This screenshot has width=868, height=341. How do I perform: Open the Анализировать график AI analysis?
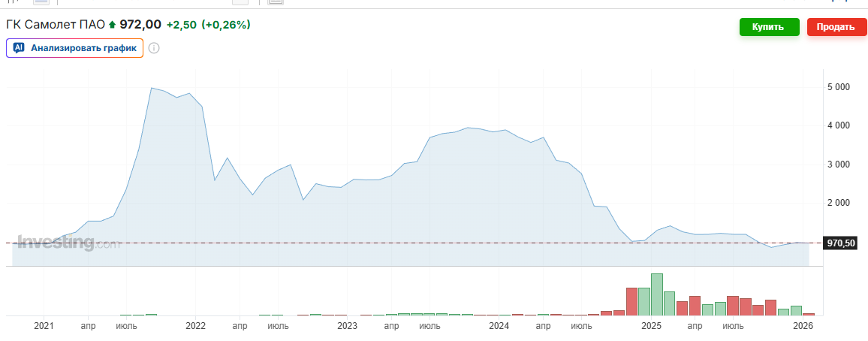point(75,48)
